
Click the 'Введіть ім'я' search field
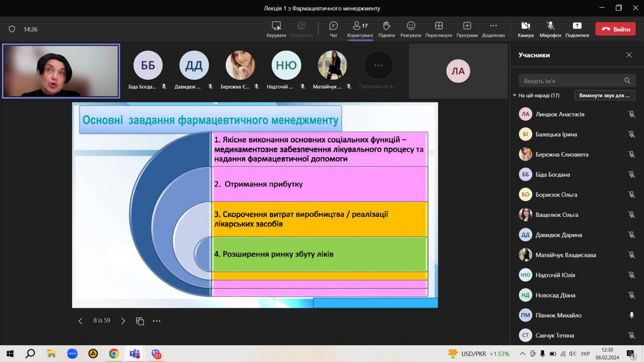pos(572,81)
